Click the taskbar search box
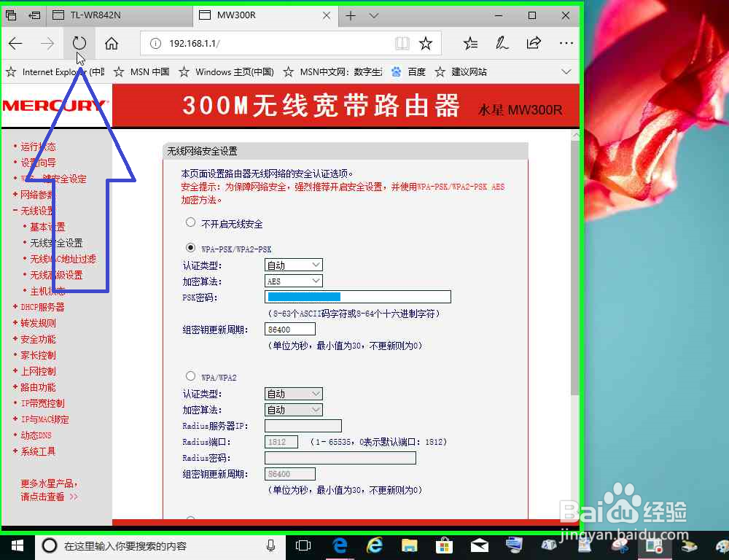 (x=160, y=546)
